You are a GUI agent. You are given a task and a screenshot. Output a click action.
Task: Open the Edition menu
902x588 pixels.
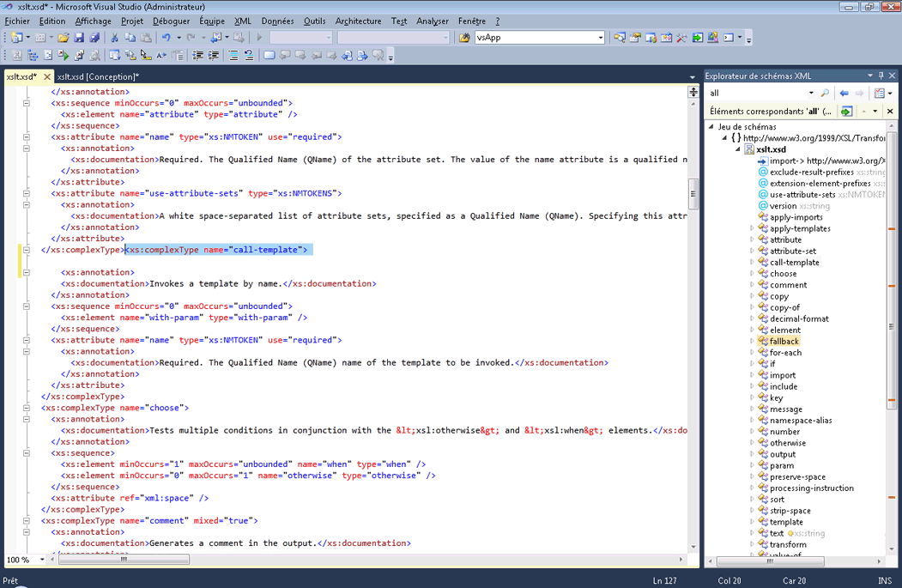[x=52, y=21]
